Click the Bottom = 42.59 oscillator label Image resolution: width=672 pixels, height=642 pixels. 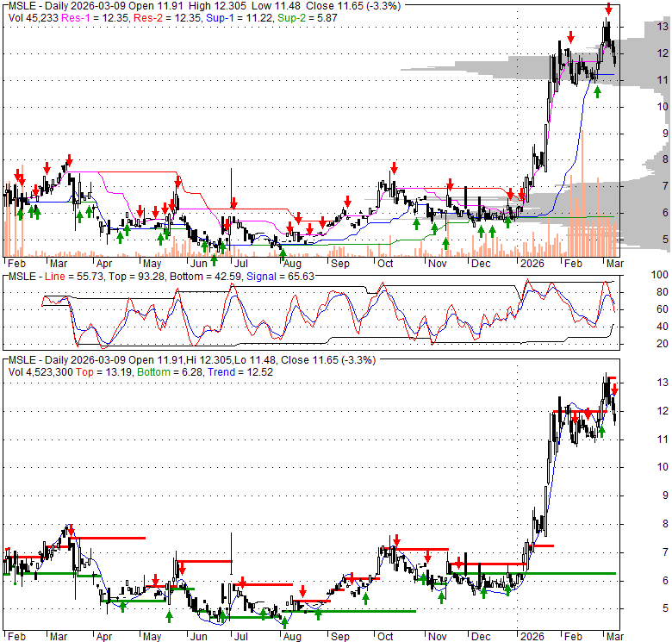click(x=205, y=277)
